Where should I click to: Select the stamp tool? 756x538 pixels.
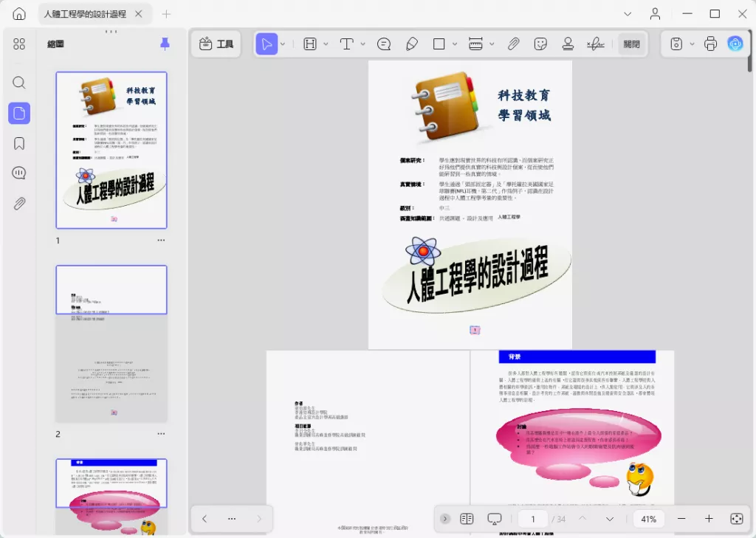(568, 44)
